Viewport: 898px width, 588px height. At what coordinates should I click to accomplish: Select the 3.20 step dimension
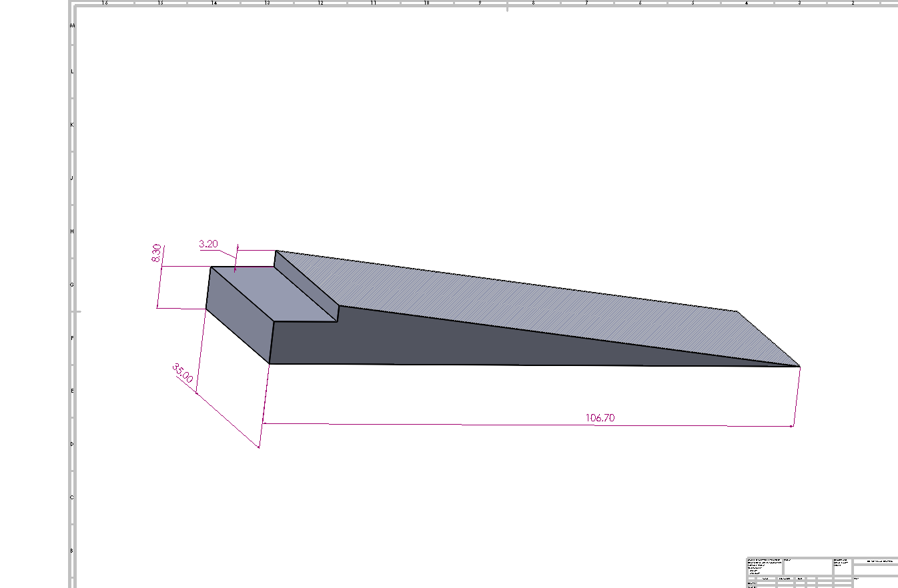tap(207, 244)
